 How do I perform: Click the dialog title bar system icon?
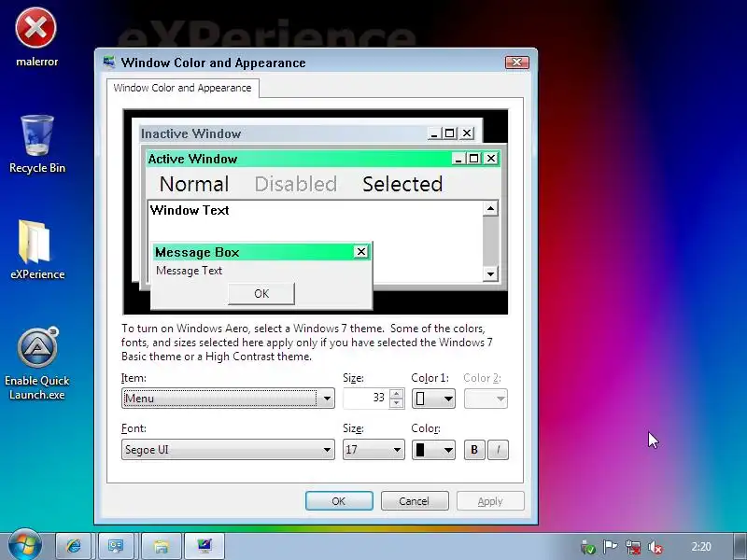click(109, 62)
